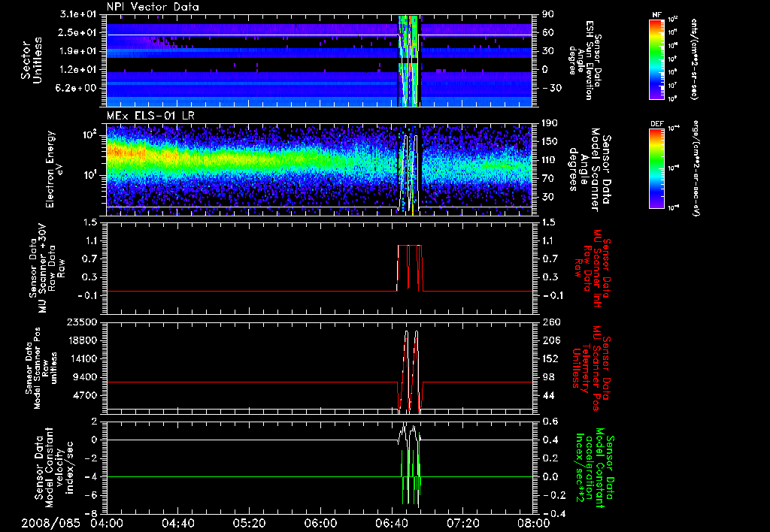Image resolution: width=770 pixels, height=532 pixels.
Task: Click the 05:20 time axis label
Action: tap(249, 522)
